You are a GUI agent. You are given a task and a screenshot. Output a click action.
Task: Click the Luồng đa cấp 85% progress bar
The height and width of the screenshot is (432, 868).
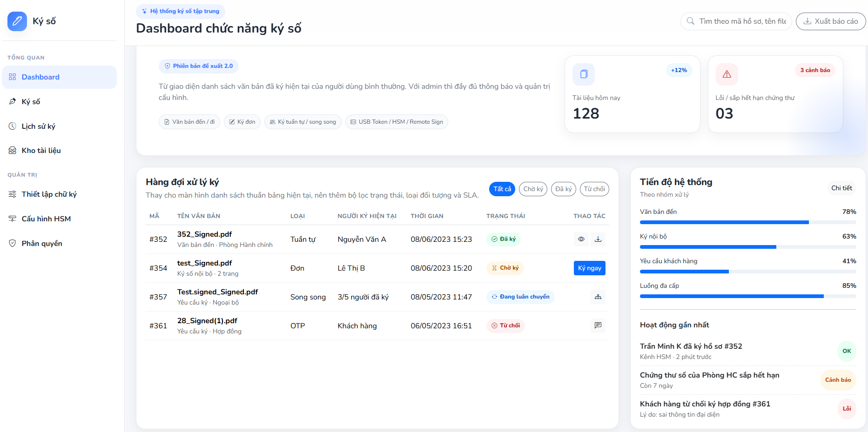[x=748, y=296]
